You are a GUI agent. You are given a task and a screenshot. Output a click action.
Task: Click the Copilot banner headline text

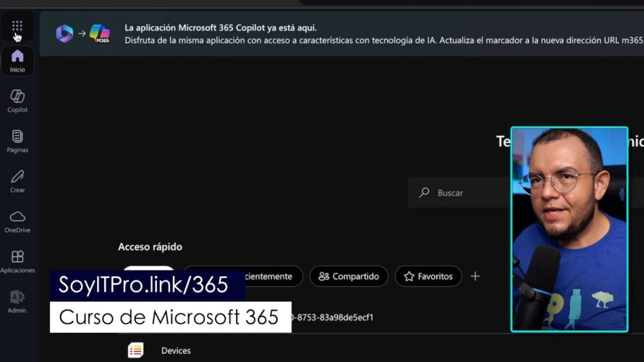pos(221,28)
